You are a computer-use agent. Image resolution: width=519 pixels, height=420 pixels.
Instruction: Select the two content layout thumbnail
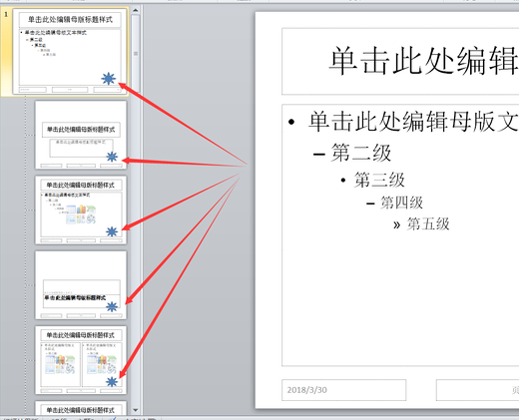click(x=81, y=360)
